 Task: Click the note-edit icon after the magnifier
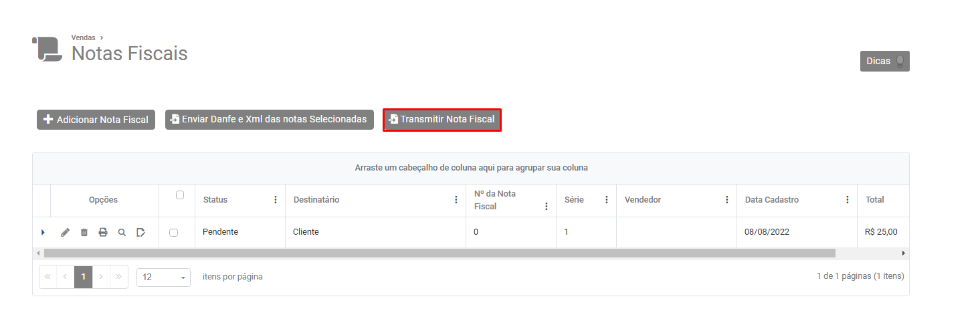(140, 233)
